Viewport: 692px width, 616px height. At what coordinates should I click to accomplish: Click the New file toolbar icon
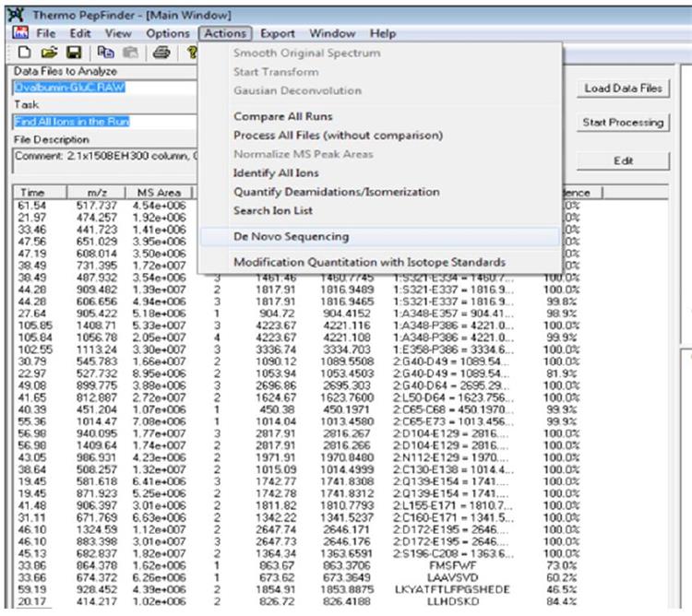(x=24, y=53)
